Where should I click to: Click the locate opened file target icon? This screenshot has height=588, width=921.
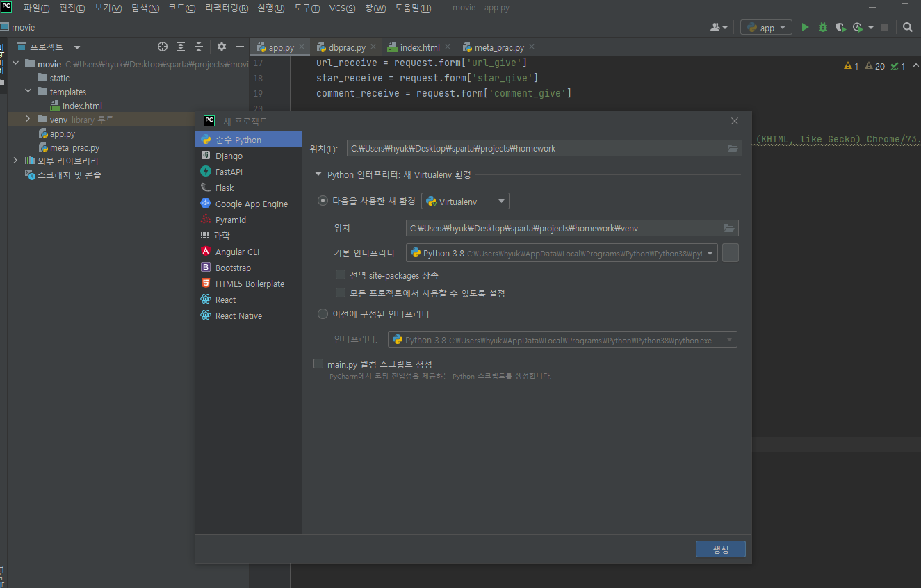(163, 47)
